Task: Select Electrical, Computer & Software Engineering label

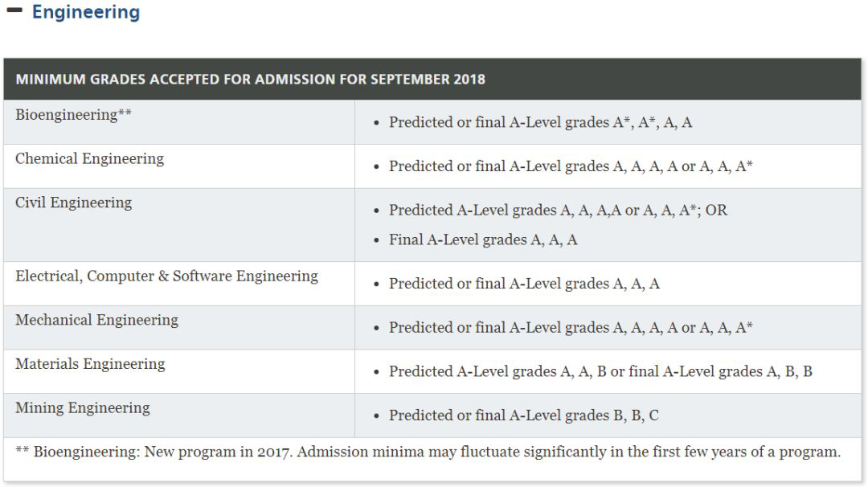Action: [x=166, y=276]
